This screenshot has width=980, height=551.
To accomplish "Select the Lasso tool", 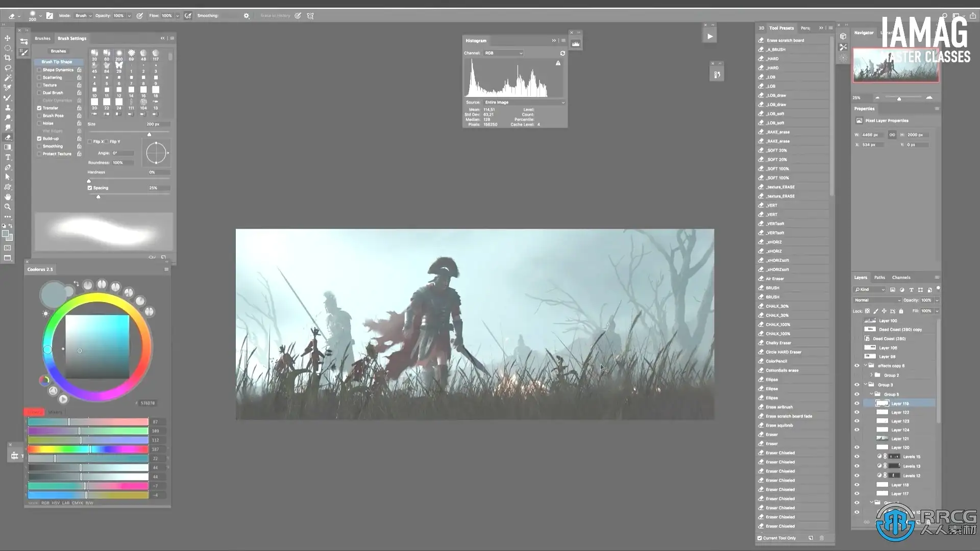I will click(8, 68).
